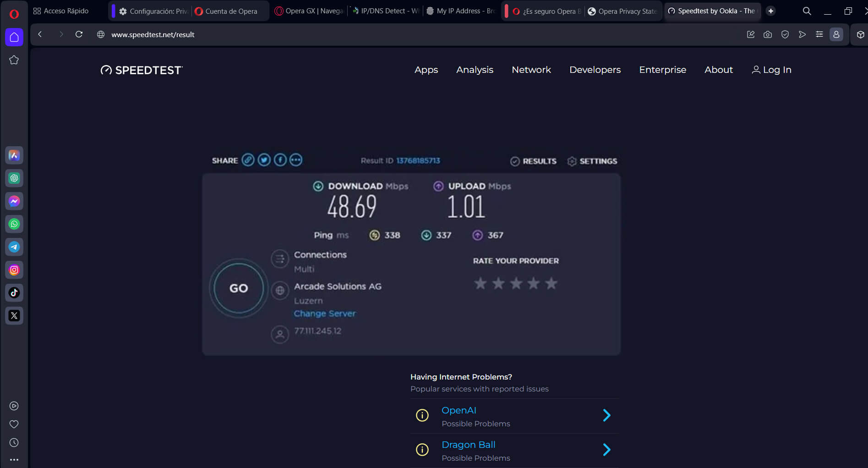Viewport: 868px width, 468px height.
Task: Switch to My IP Address tab
Action: pos(461,11)
